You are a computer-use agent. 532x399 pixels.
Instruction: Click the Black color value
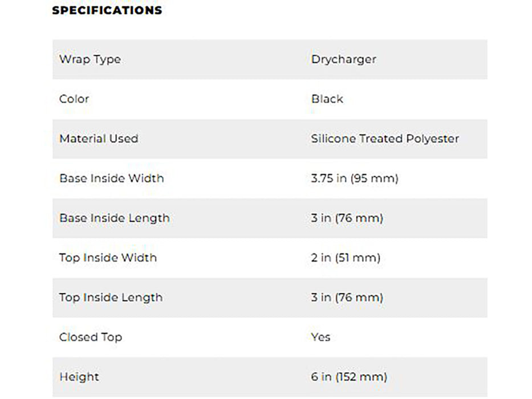[x=327, y=99]
